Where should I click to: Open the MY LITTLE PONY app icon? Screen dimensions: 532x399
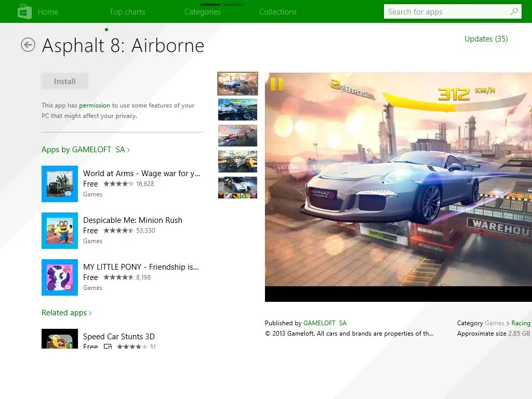point(60,277)
